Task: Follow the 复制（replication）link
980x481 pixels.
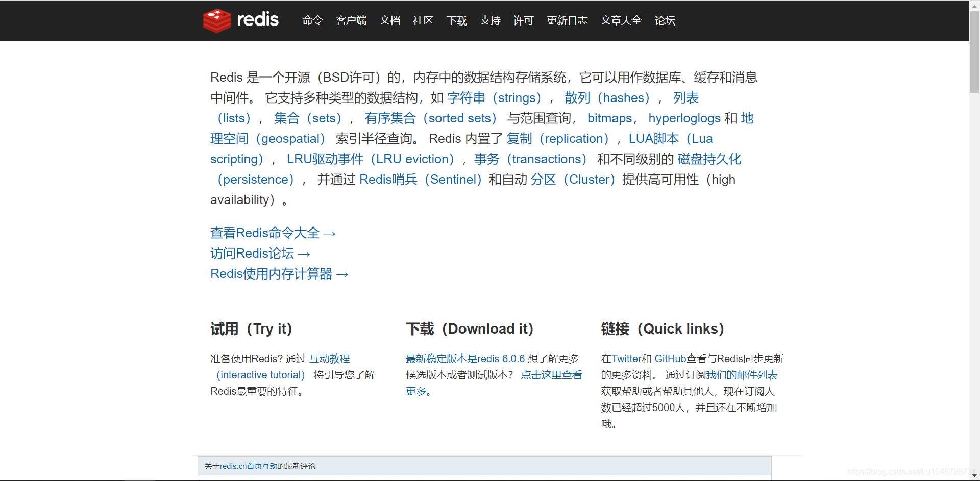Action: coord(558,138)
